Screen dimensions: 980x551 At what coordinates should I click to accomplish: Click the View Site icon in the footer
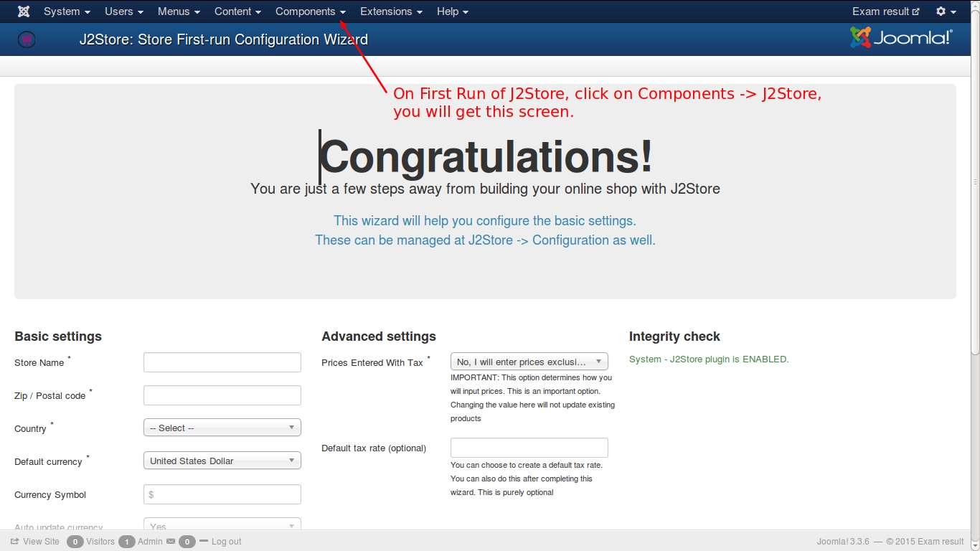tap(14, 542)
